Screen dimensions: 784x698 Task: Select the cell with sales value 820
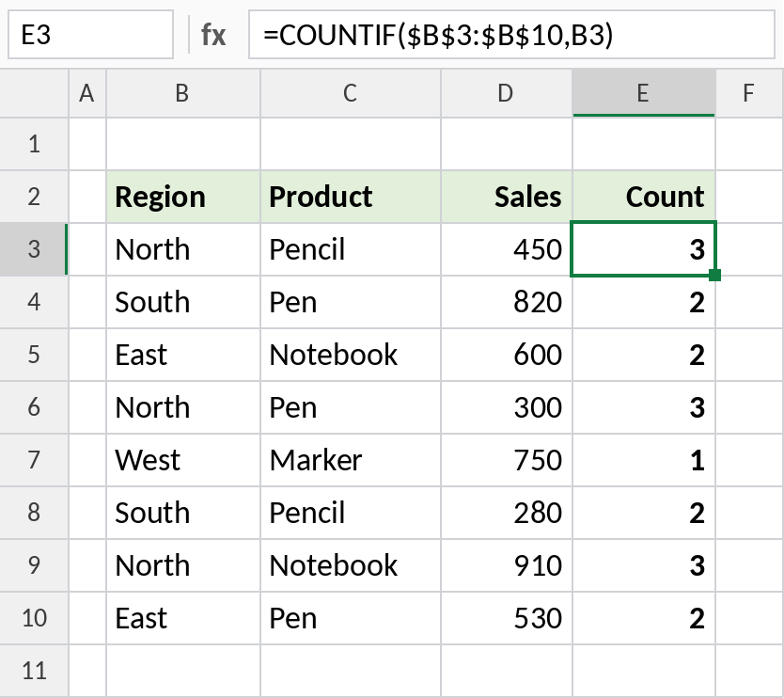pos(507,302)
